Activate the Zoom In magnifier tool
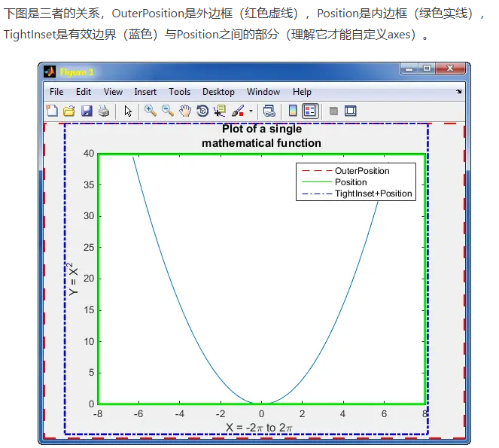The height and width of the screenshot is (448, 499). point(151,111)
